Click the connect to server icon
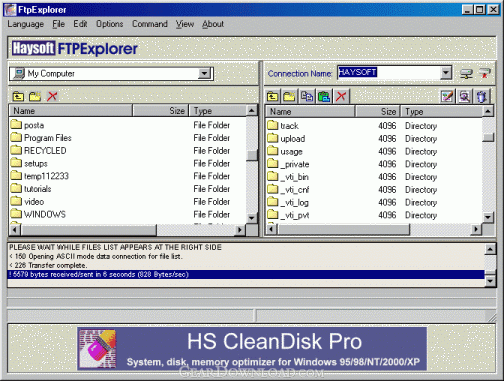 pos(466,73)
